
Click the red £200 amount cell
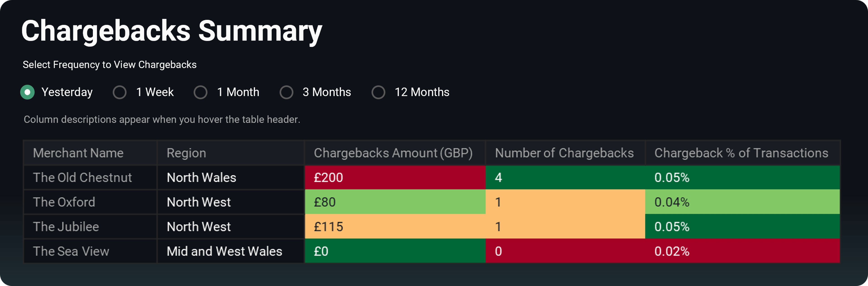point(395,177)
